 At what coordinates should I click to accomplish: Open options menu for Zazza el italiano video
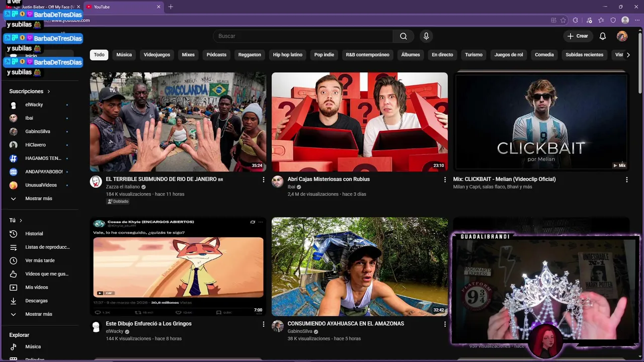(x=263, y=179)
